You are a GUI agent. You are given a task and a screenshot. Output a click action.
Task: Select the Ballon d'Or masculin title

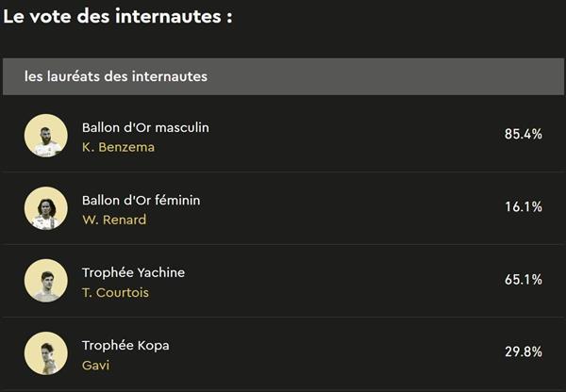pyautogui.click(x=145, y=127)
